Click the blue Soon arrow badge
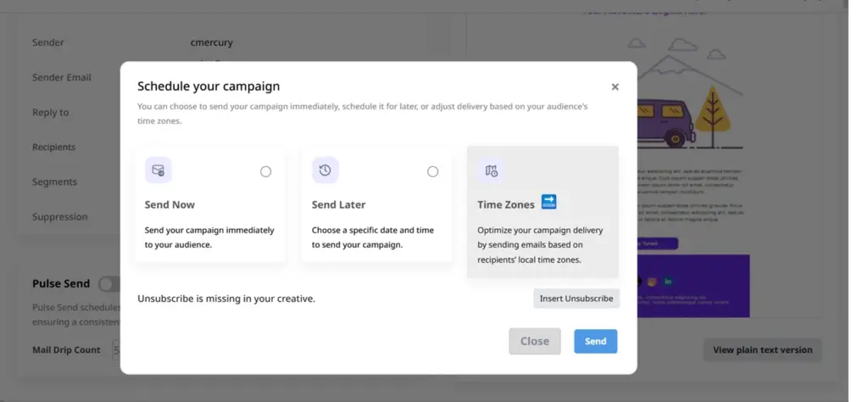Viewport: 868px width, 402px height. (x=548, y=202)
